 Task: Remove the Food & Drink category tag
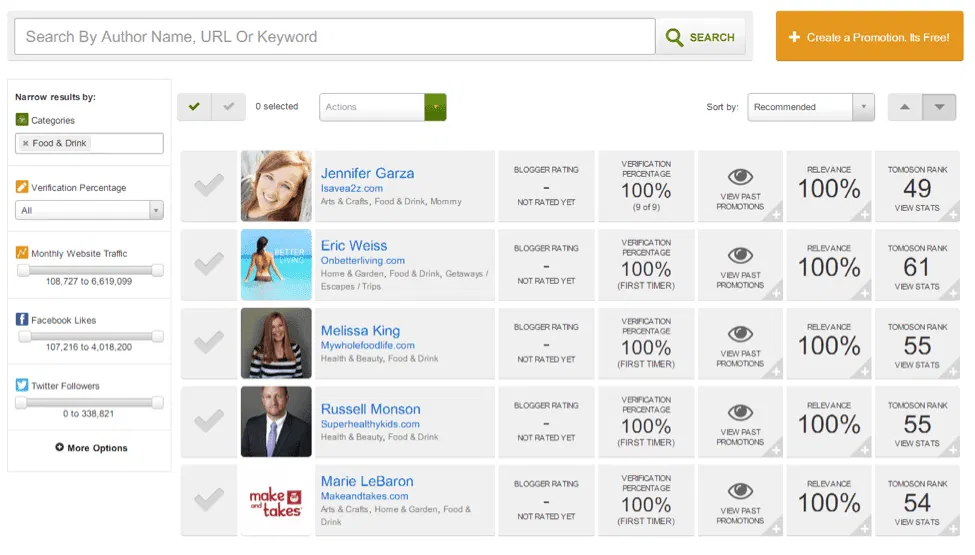pos(25,144)
